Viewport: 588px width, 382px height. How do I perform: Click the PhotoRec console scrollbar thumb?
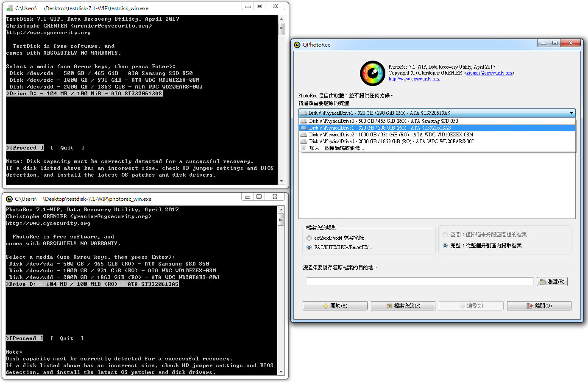[x=281, y=219]
